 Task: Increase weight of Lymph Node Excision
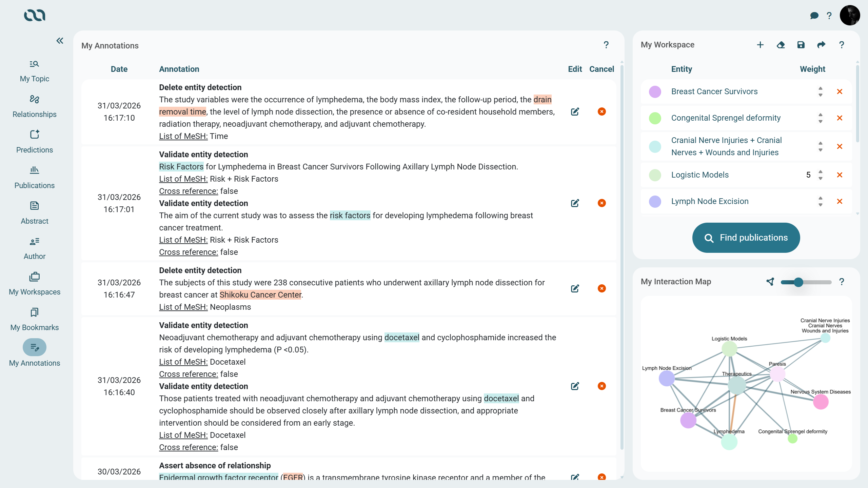click(x=820, y=198)
